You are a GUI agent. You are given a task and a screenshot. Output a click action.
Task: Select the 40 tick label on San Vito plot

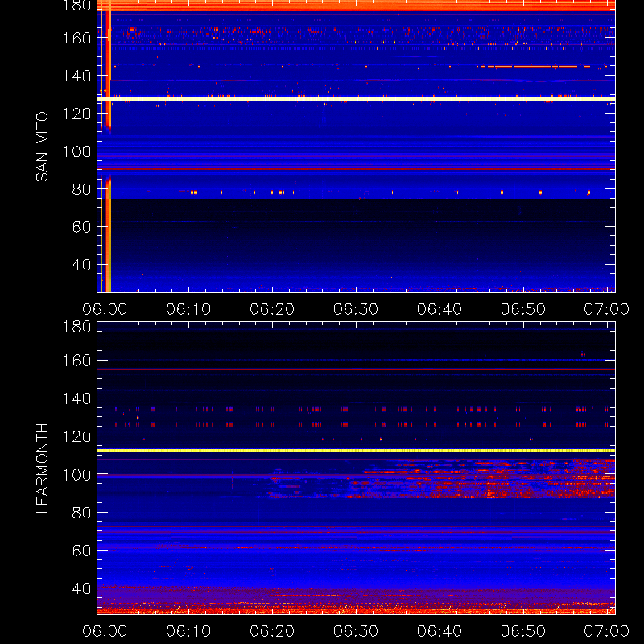click(81, 265)
